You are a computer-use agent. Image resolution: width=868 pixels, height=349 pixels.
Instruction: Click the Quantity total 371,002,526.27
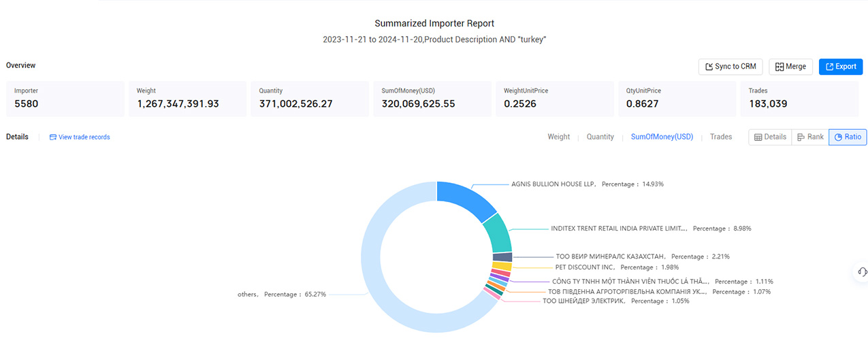tap(295, 104)
